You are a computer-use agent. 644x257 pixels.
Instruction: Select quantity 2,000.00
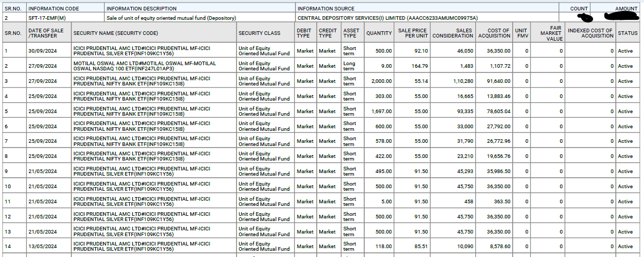tap(381, 81)
